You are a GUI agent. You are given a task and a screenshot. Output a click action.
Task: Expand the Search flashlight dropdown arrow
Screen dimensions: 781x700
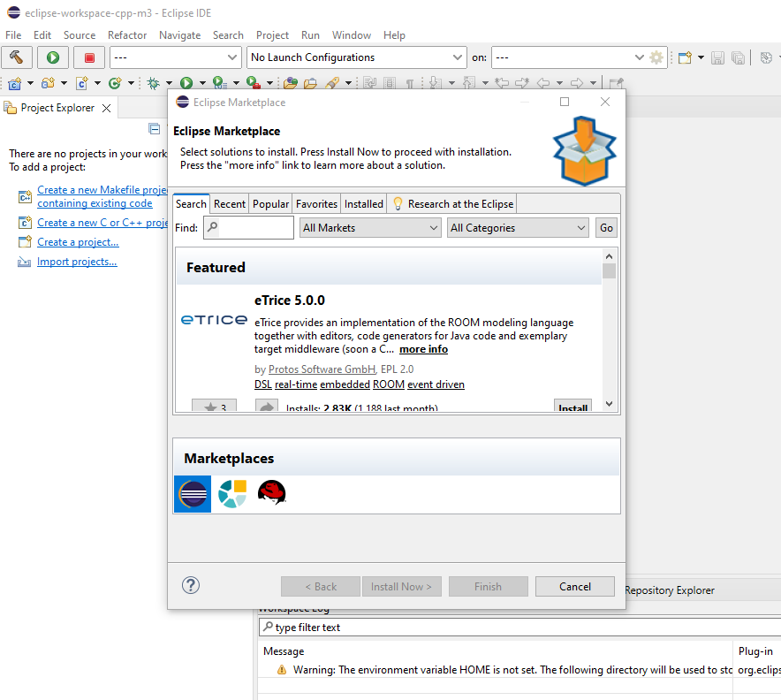pos(348,83)
